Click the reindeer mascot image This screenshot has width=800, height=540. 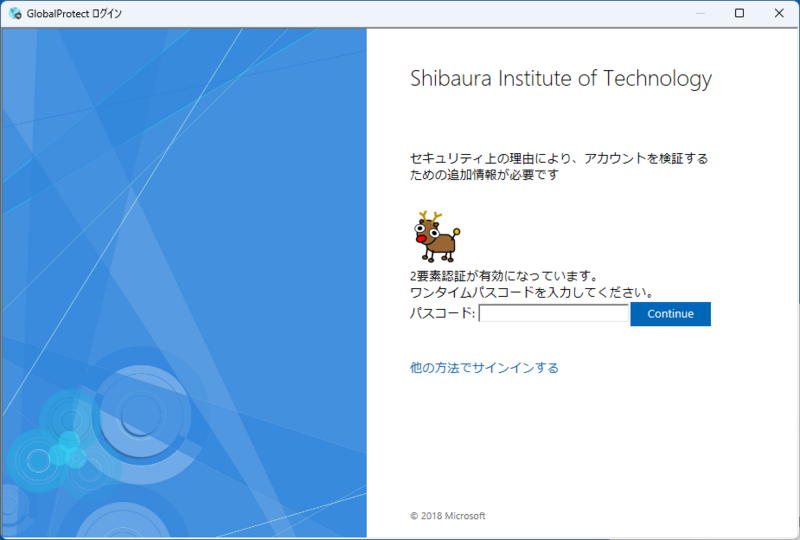[437, 236]
